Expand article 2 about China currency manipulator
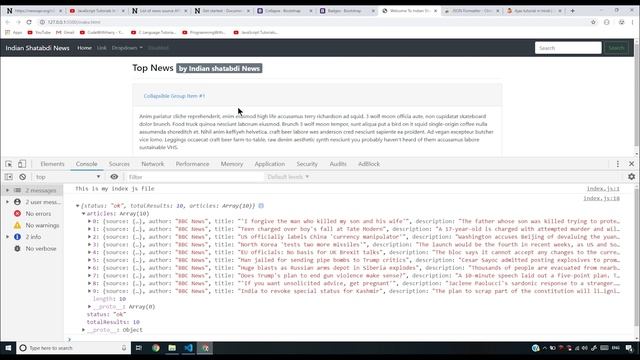 (89, 237)
